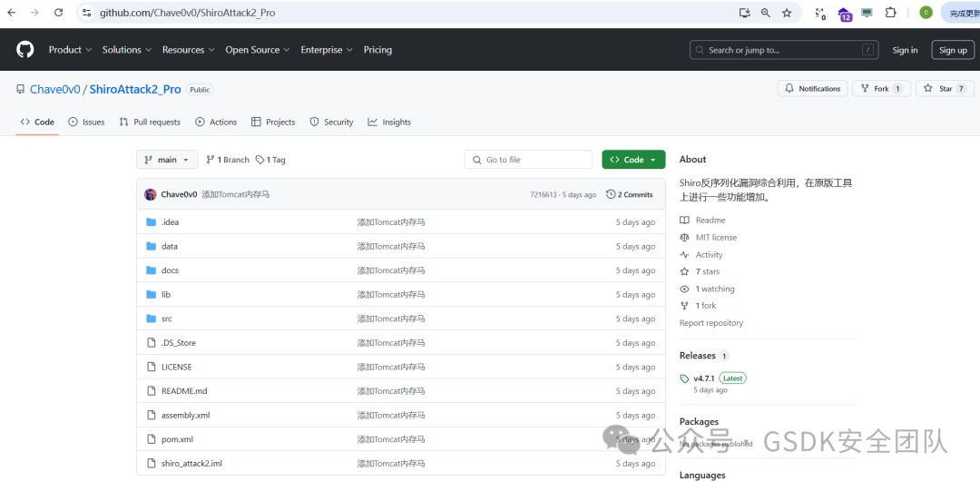Click the browser address bar URL

[x=187, y=13]
